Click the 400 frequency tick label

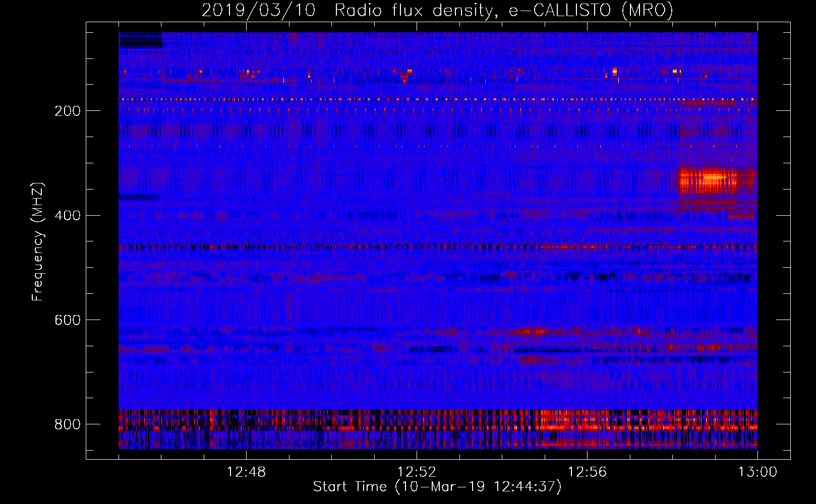68,216
